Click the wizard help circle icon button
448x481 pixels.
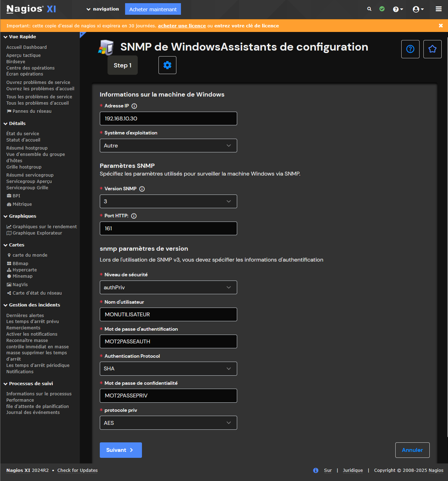[x=410, y=49]
